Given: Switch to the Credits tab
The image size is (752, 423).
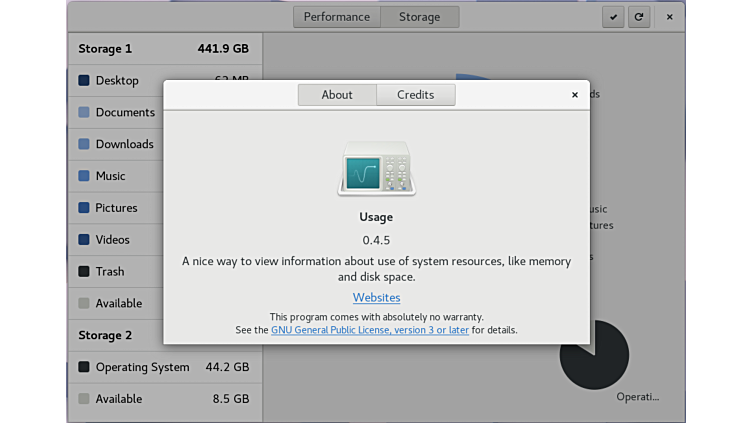Looking at the screenshot, I should pos(415,95).
